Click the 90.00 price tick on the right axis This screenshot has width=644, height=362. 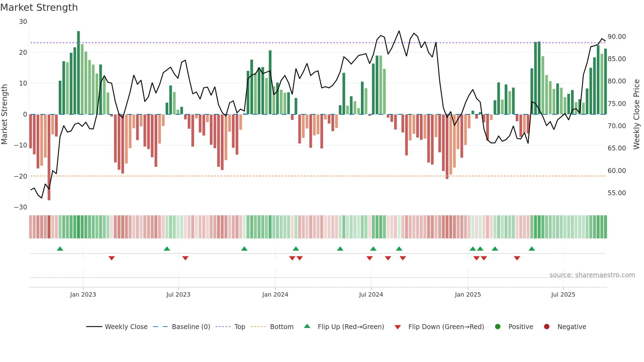click(x=617, y=37)
